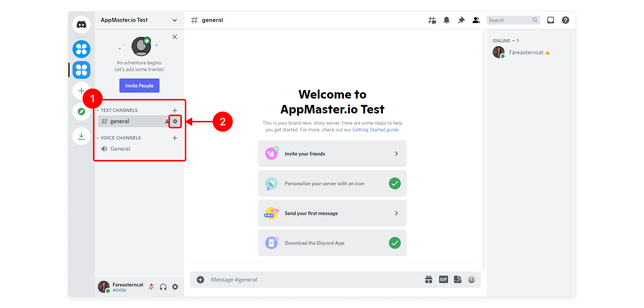The width and height of the screenshot is (644, 308).
Task: Click the Invite People button
Action: pyautogui.click(x=139, y=86)
